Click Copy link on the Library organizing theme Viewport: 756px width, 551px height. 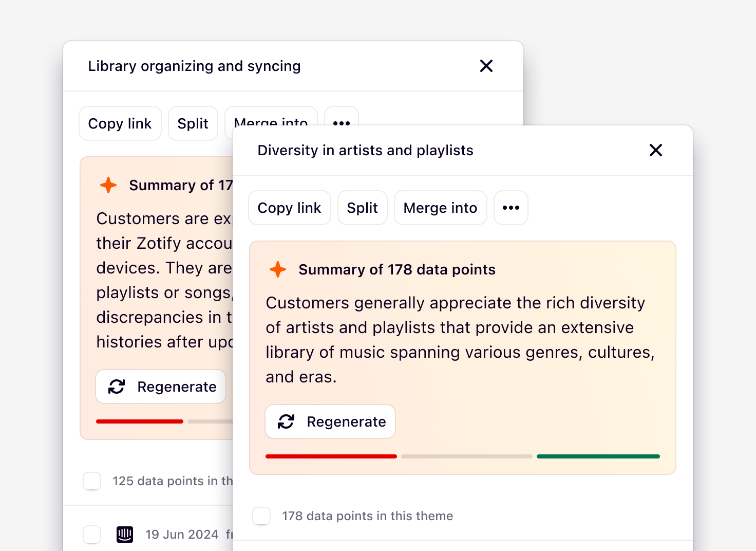click(120, 123)
